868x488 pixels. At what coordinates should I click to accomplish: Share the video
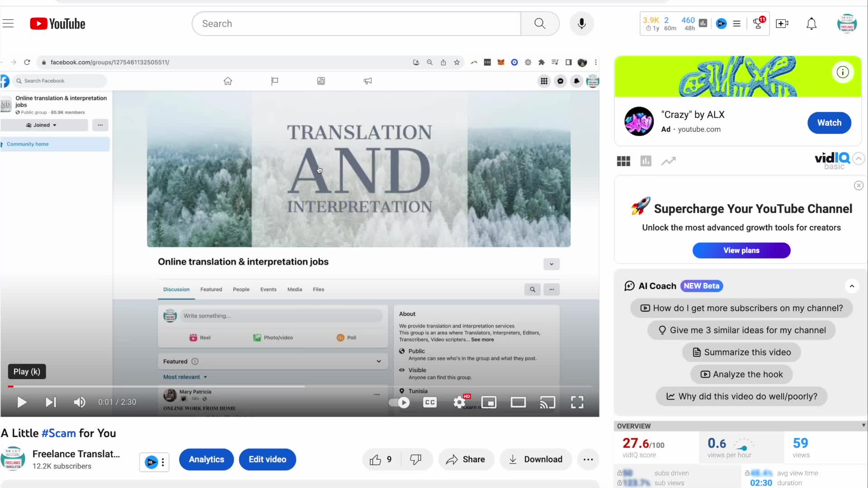[466, 460]
